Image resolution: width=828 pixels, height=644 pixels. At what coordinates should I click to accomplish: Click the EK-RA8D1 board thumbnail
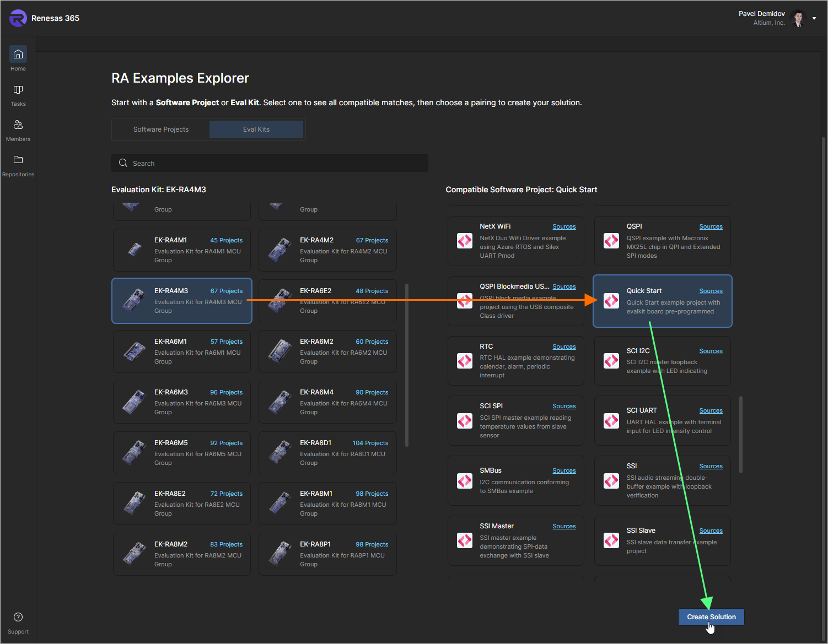click(280, 452)
